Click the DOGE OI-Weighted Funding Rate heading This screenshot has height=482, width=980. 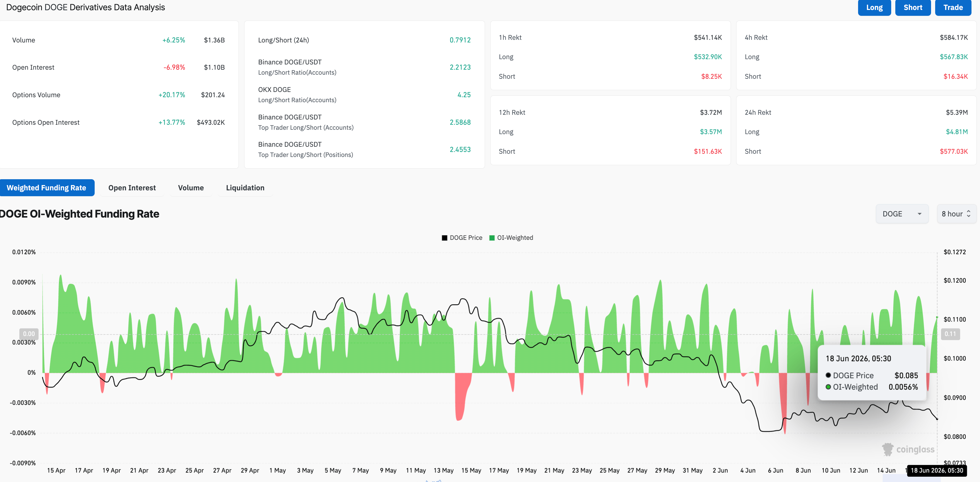pos(79,214)
